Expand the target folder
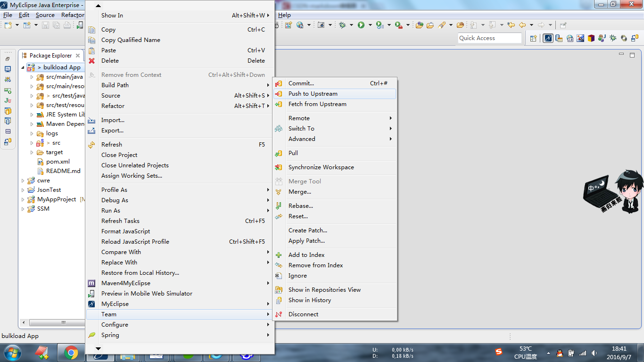 pyautogui.click(x=32, y=152)
